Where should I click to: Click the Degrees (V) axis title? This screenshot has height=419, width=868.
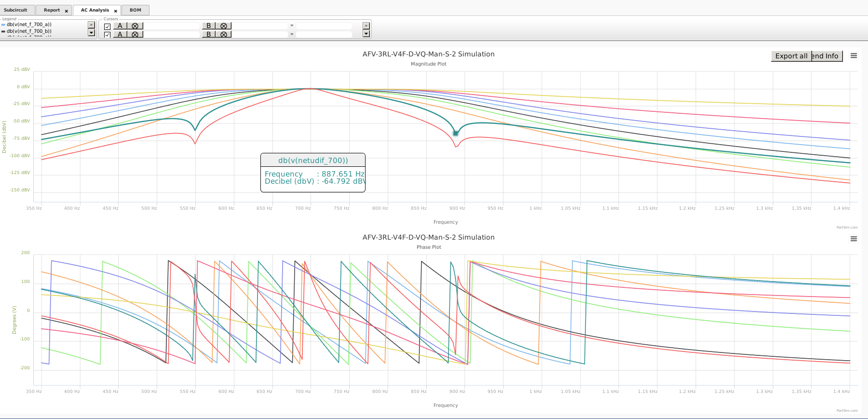point(14,320)
